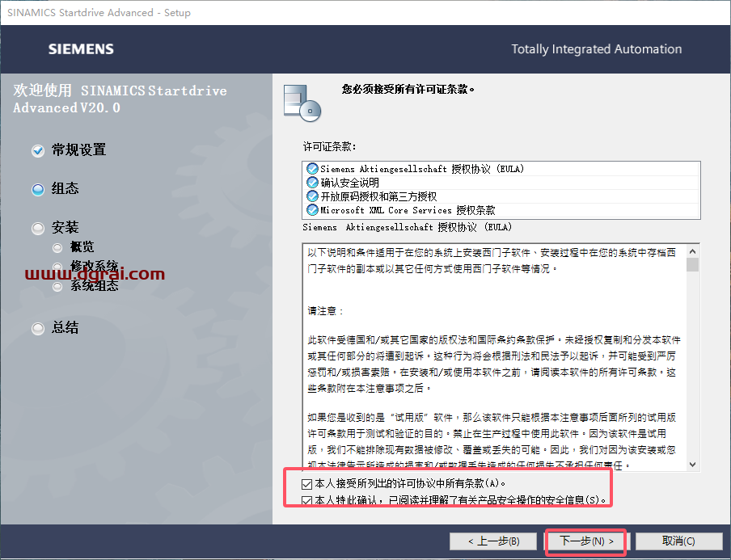Screen dimensions: 731x560
Task: Click the license text scrollbar thumb
Action: point(692,264)
